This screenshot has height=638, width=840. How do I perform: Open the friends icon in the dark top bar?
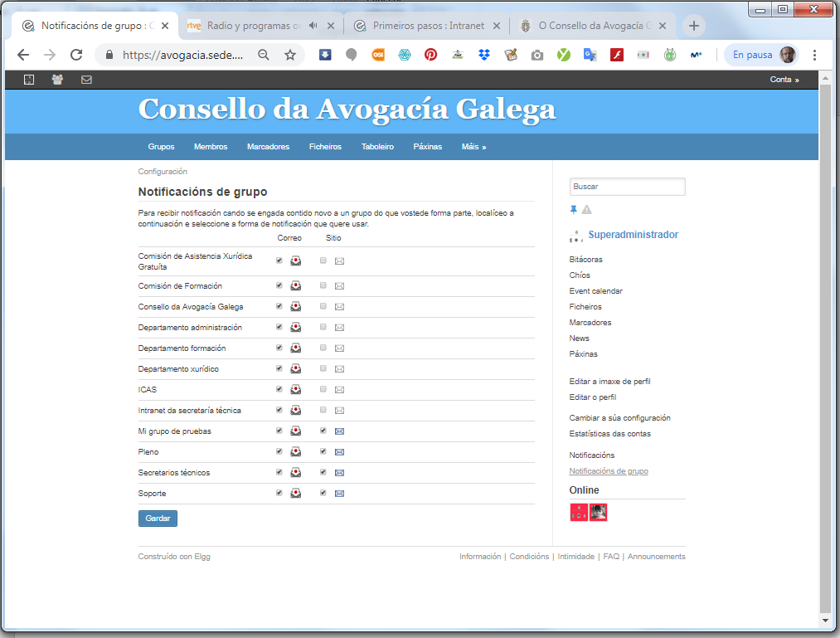[57, 80]
